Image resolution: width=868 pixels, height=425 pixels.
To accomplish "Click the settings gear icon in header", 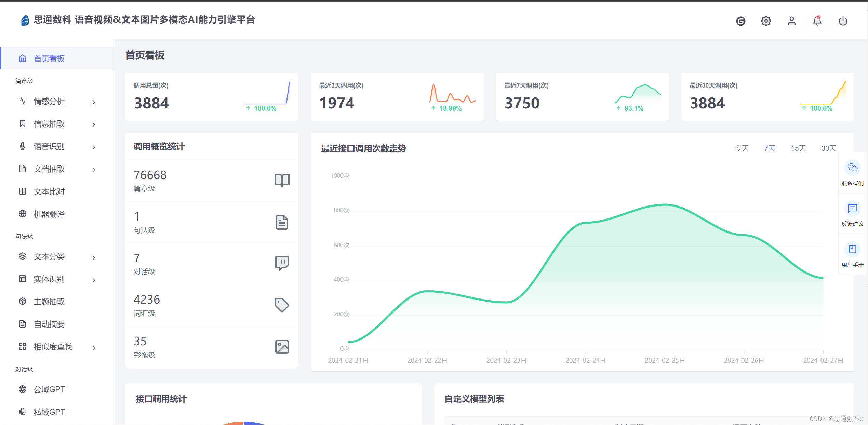I will (x=766, y=21).
